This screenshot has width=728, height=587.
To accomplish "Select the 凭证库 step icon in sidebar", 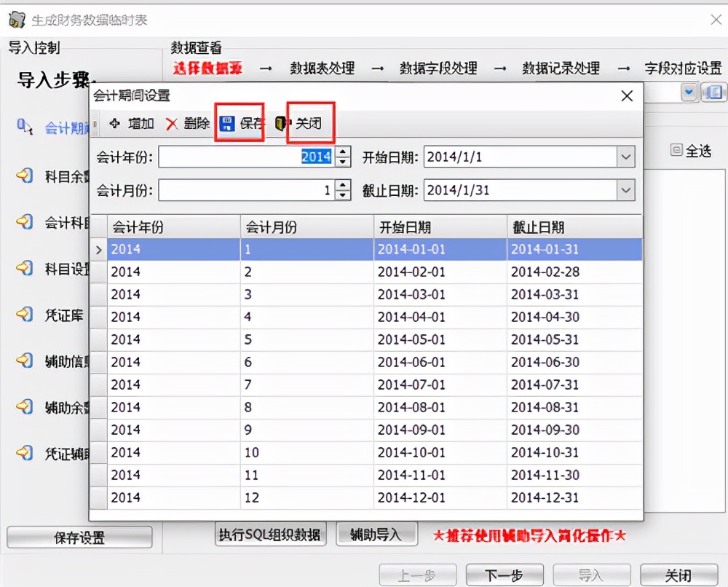I will (25, 315).
